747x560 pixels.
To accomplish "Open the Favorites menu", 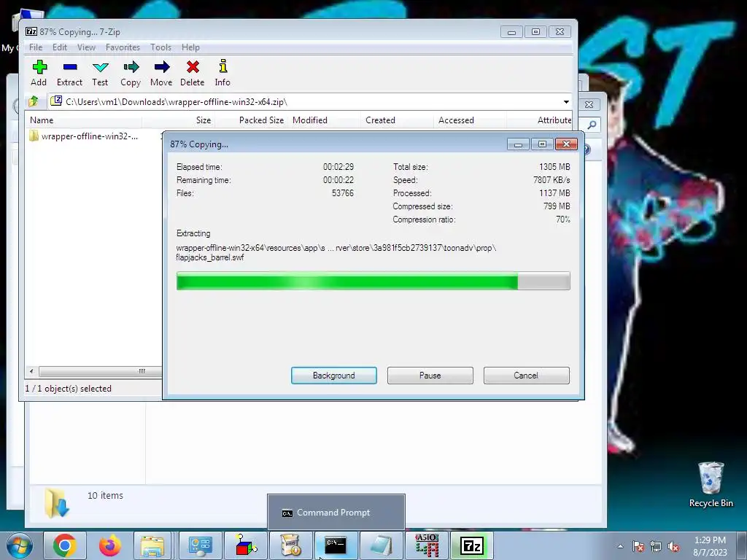I will point(123,47).
